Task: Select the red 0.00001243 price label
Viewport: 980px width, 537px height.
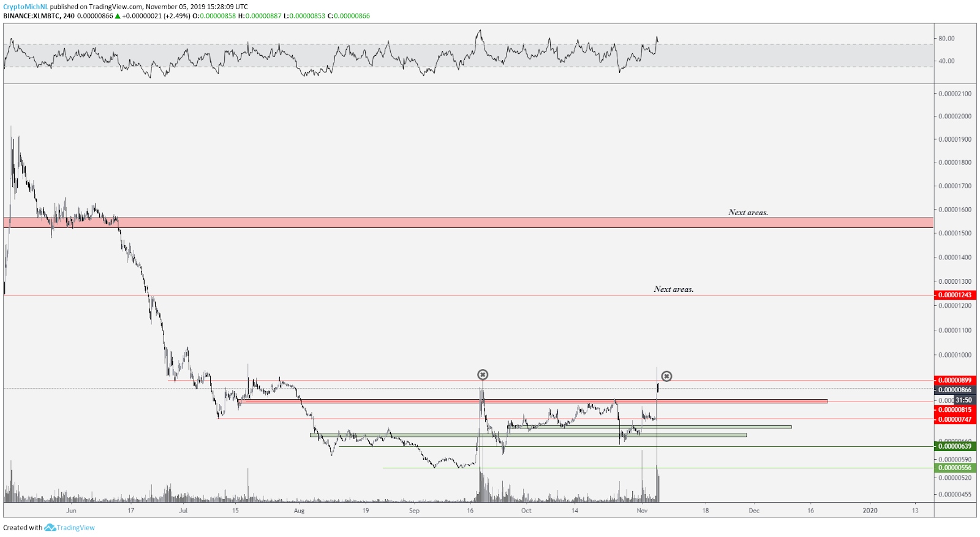Action: tap(955, 295)
